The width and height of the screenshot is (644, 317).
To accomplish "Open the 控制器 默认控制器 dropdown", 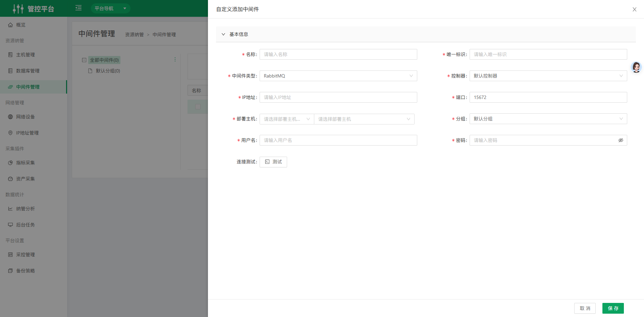I will [548, 76].
